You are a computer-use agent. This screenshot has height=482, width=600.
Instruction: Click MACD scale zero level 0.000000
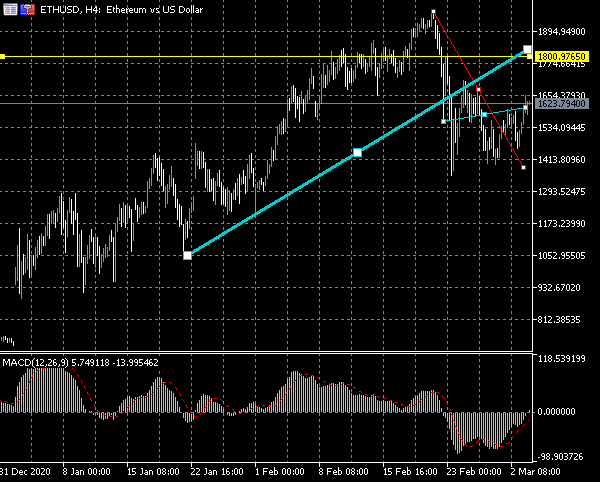tap(556, 412)
